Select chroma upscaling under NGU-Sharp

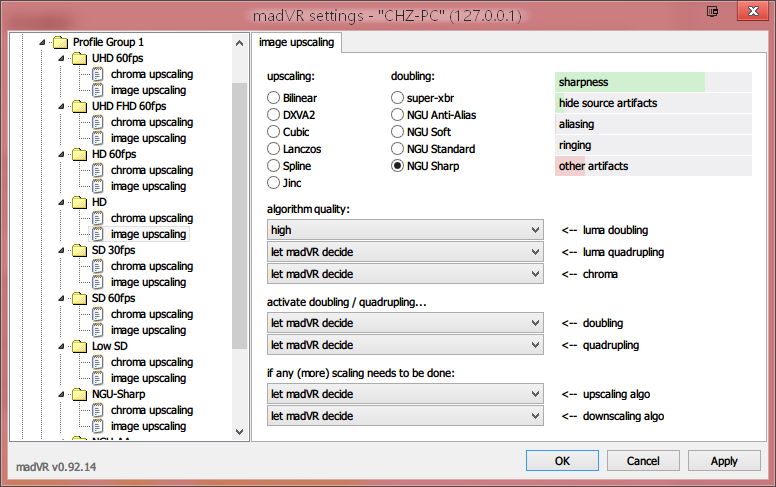(151, 410)
